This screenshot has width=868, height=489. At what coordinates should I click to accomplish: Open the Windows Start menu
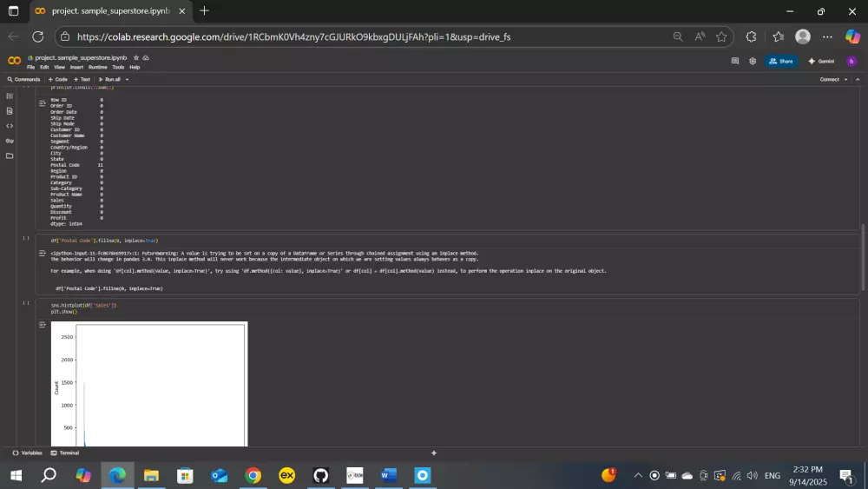point(16,475)
